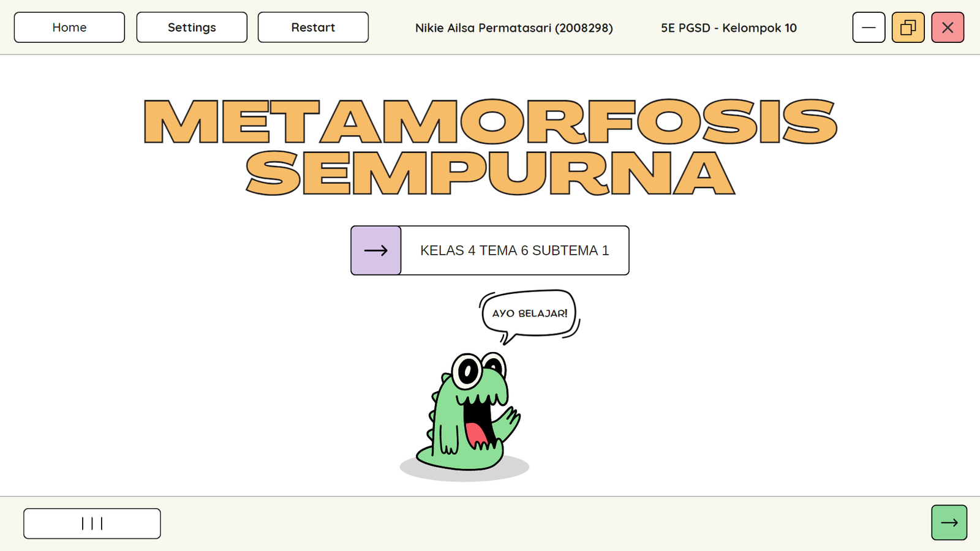Open the Home page
Screen dimensions: 980x551
pos(69,28)
